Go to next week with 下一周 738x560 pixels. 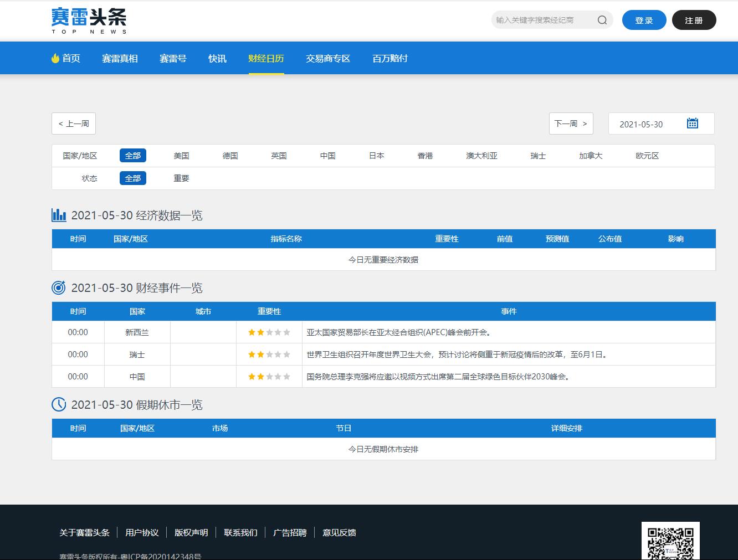571,124
